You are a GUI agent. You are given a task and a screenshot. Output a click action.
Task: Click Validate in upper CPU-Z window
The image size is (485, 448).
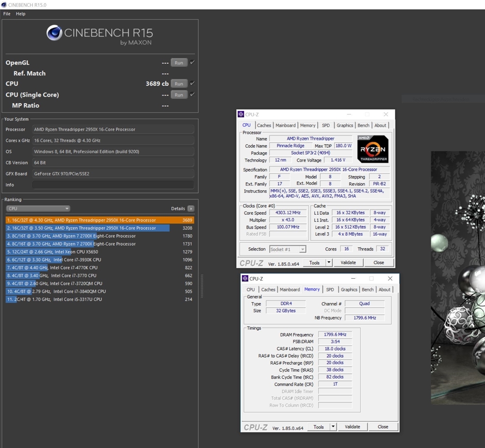pyautogui.click(x=348, y=263)
